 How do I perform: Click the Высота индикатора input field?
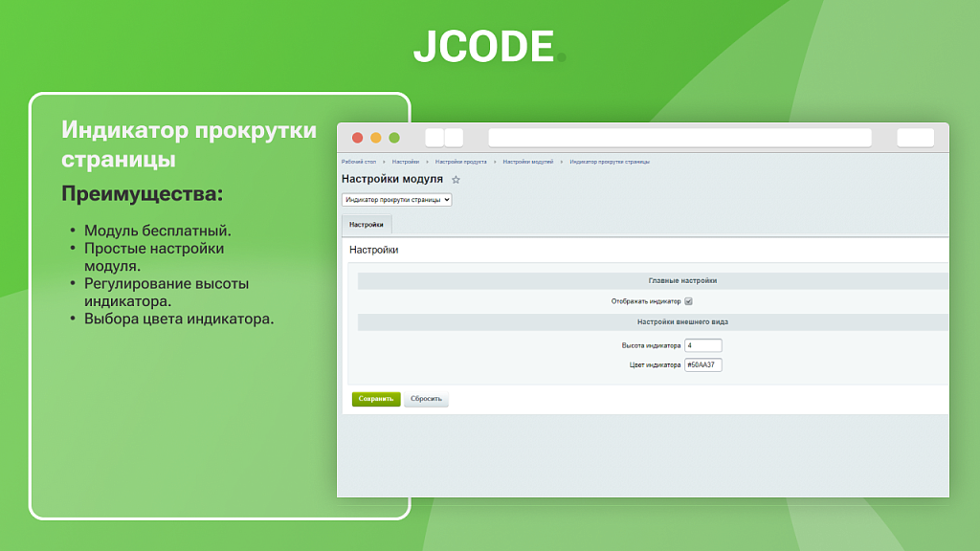703,345
